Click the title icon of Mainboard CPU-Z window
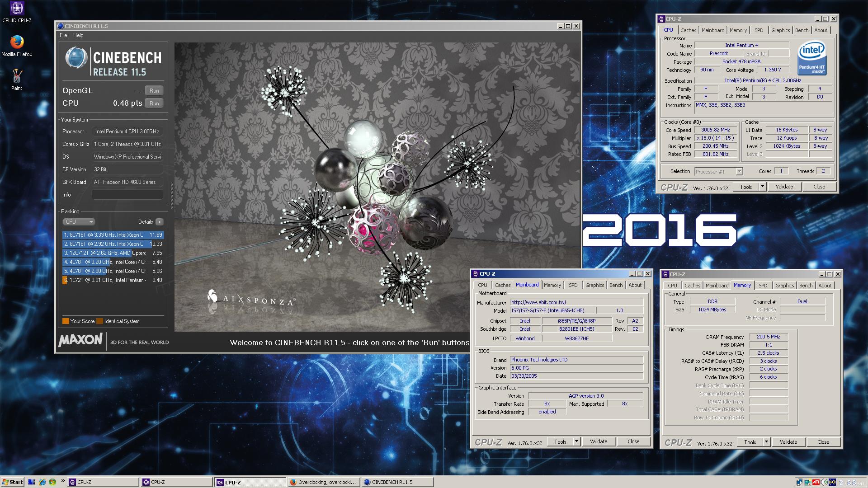Viewport: 868px width, 488px height. (x=475, y=274)
